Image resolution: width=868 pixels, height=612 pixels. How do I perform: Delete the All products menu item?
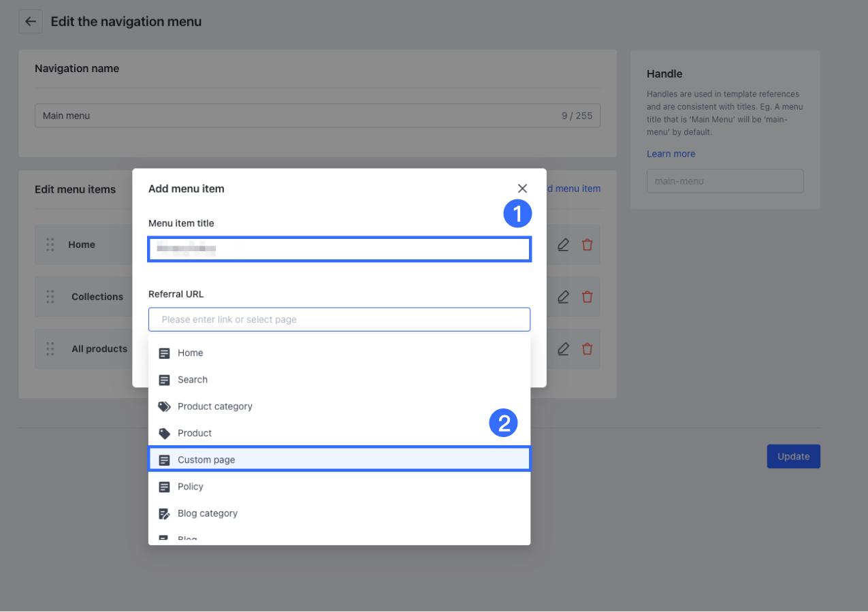(x=587, y=349)
